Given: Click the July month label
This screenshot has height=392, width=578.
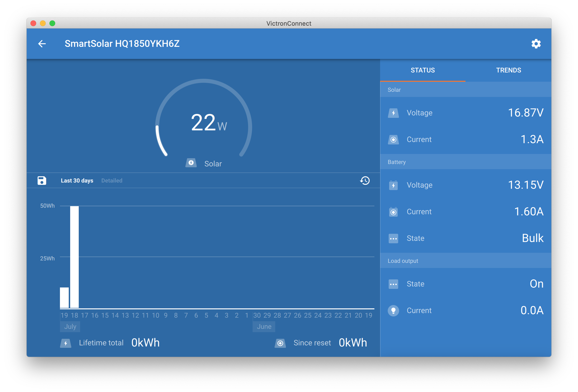Looking at the screenshot, I should click(70, 326).
